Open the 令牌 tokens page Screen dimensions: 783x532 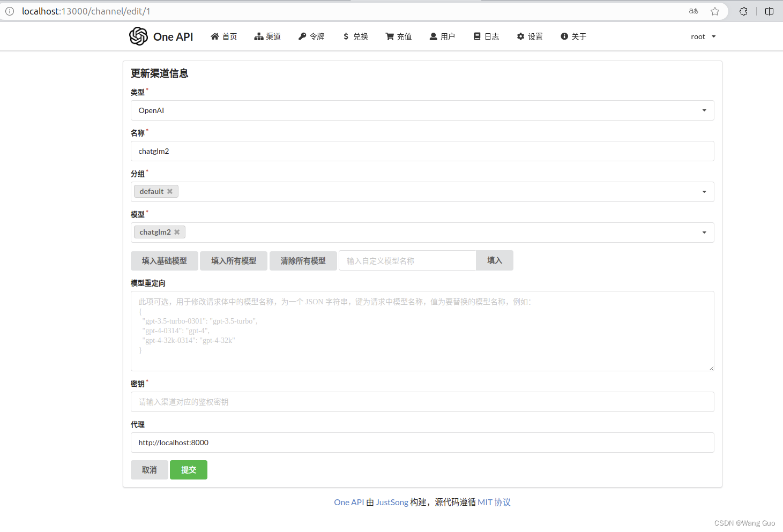click(311, 36)
